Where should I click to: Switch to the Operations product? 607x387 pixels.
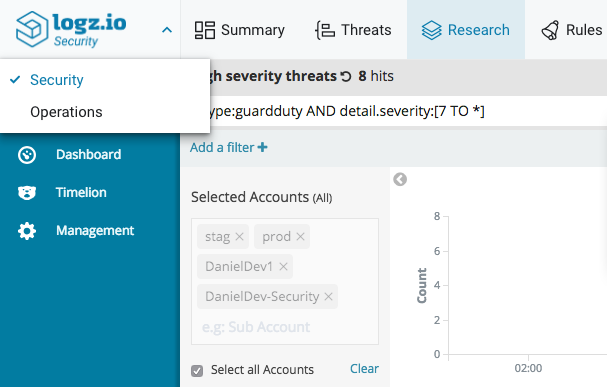[66, 112]
